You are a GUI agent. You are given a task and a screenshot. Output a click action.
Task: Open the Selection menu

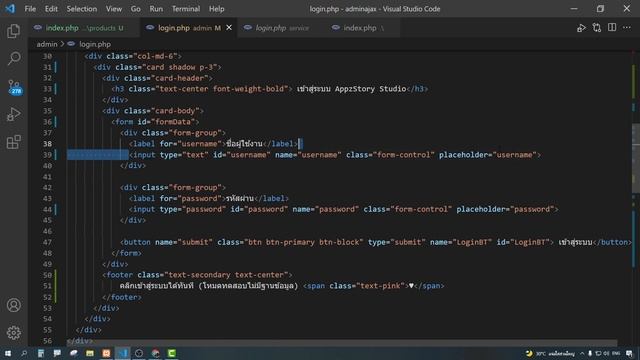(x=82, y=9)
